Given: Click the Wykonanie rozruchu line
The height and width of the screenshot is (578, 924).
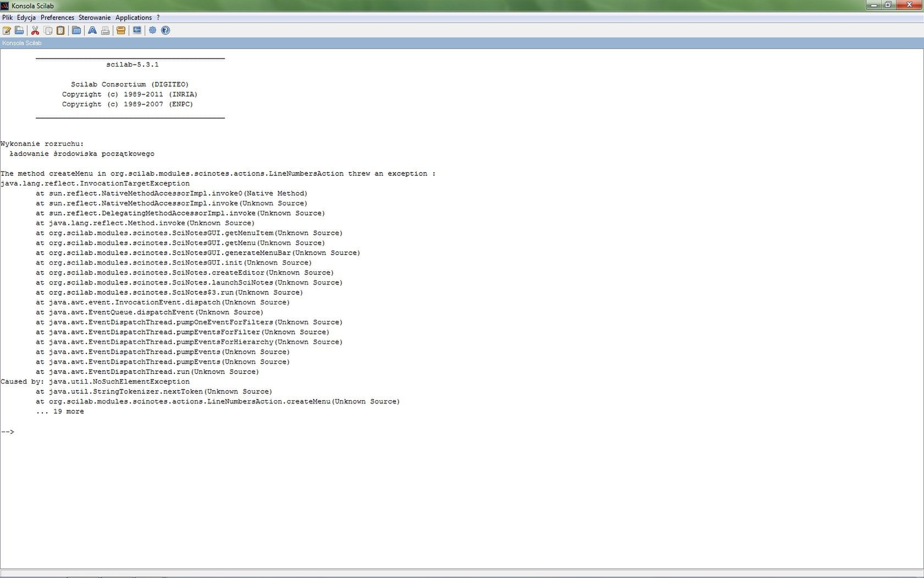Looking at the screenshot, I should 42,144.
